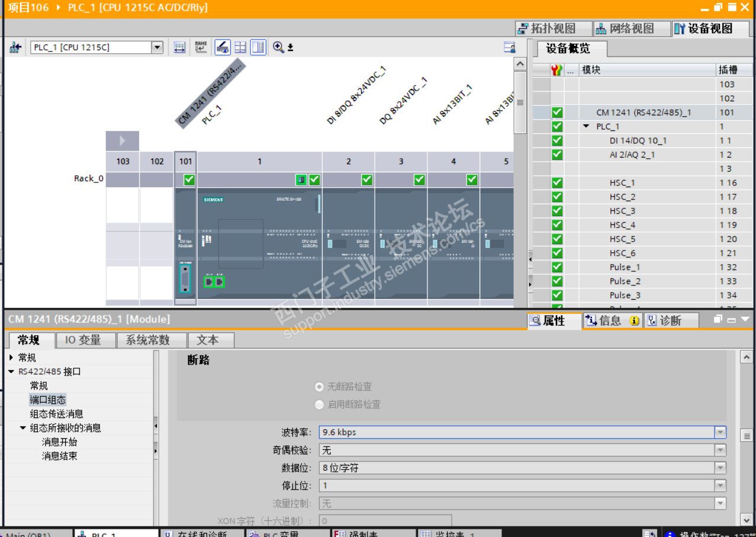This screenshot has height=537, width=756.
Task: Open the zoom level arrow next to magnifier
Action: click(291, 48)
